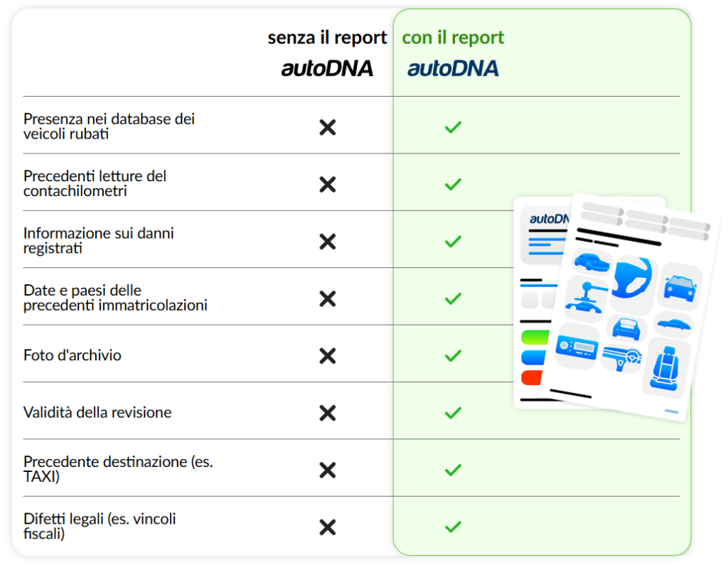The height and width of the screenshot is (565, 728).
Task: Click the 'senza il report' column heading
Action: (x=327, y=38)
